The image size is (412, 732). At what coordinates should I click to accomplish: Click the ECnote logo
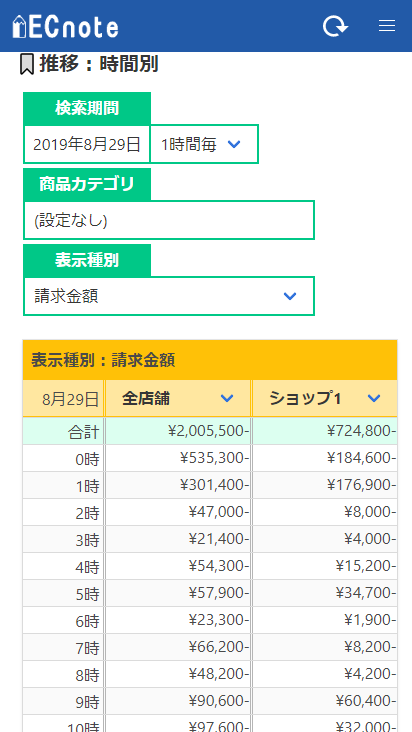pyautogui.click(x=65, y=27)
